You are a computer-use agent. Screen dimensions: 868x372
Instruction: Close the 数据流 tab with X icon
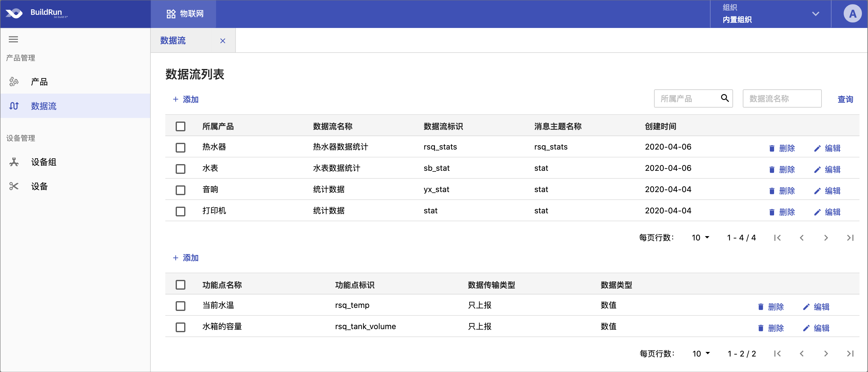click(x=223, y=41)
